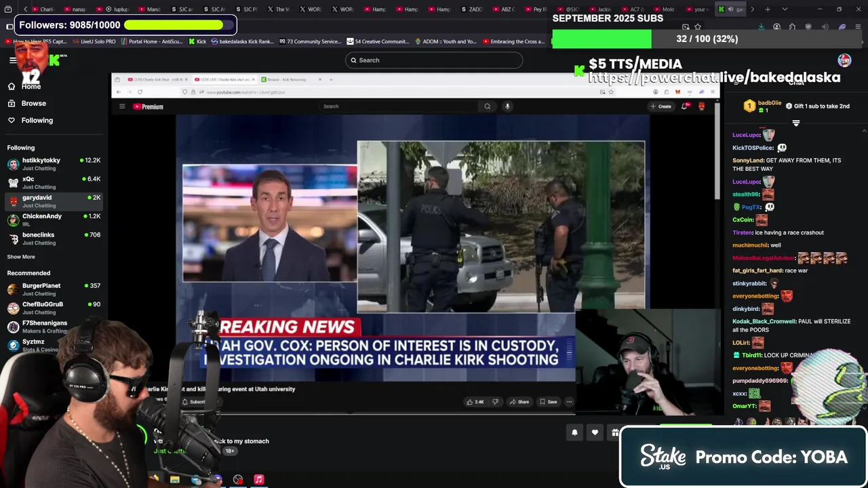This screenshot has height=488, width=868.
Task: Expand Show More under followed channels
Action: 21,257
